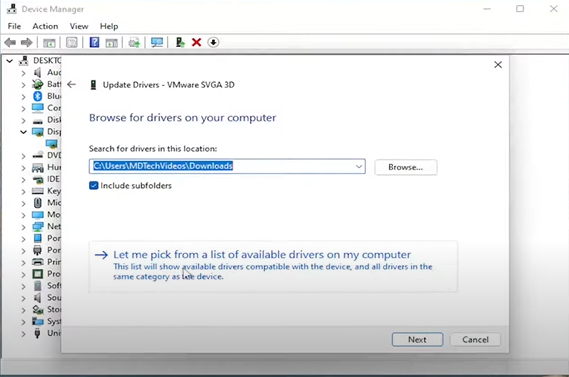569x377 pixels.
Task: Click the down-arrow update driver icon
Action: coord(213,42)
